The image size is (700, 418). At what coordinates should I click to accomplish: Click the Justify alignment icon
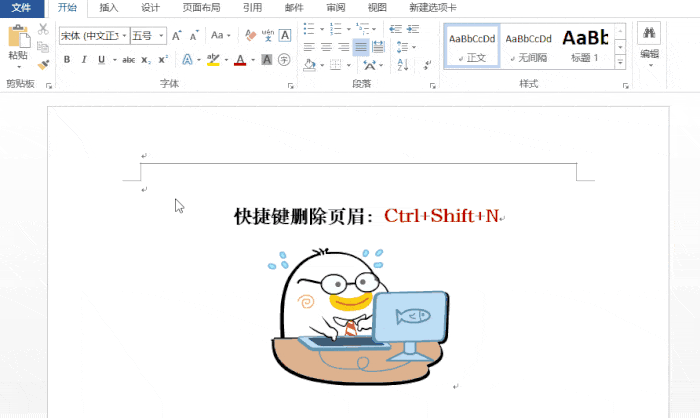point(361,47)
